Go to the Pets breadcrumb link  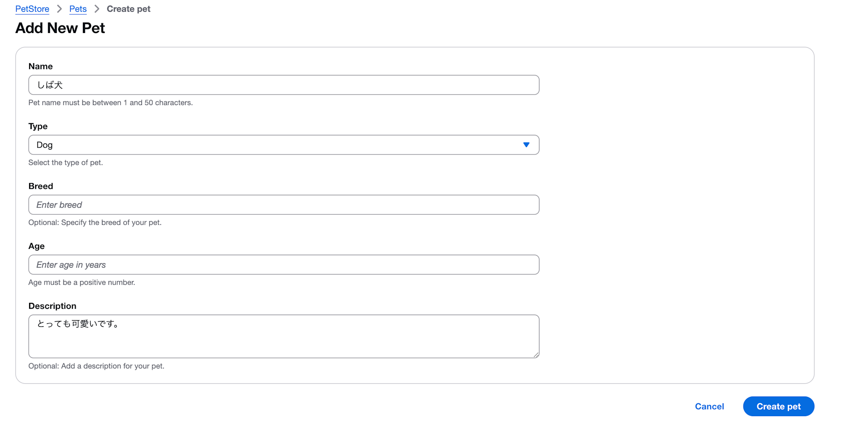tap(78, 9)
